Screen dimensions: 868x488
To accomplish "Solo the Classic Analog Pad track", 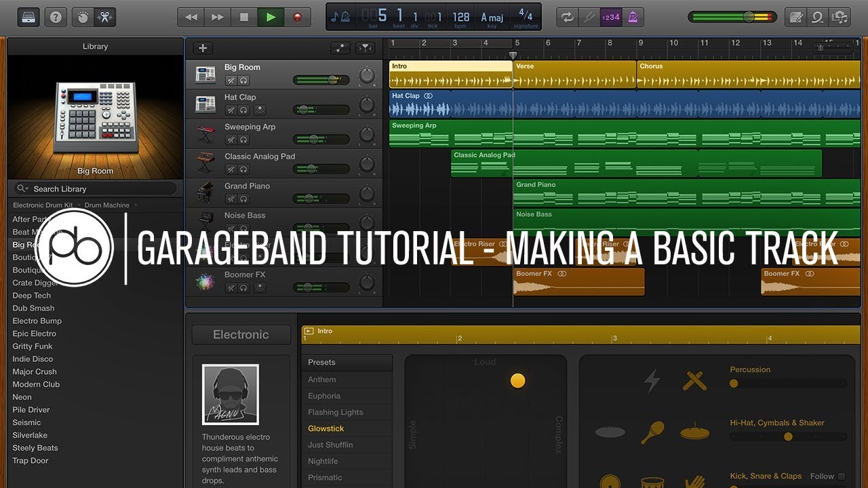I will (x=243, y=169).
